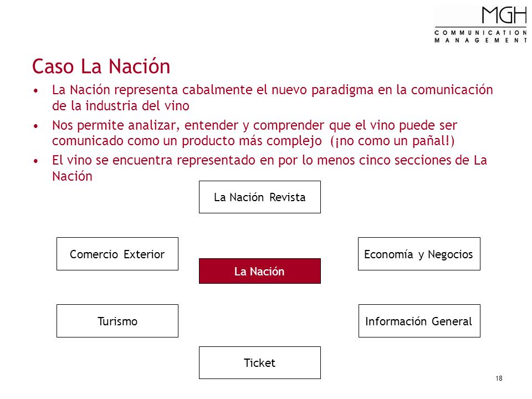
Task: Select the red La Nación center box
Action: [259, 271]
